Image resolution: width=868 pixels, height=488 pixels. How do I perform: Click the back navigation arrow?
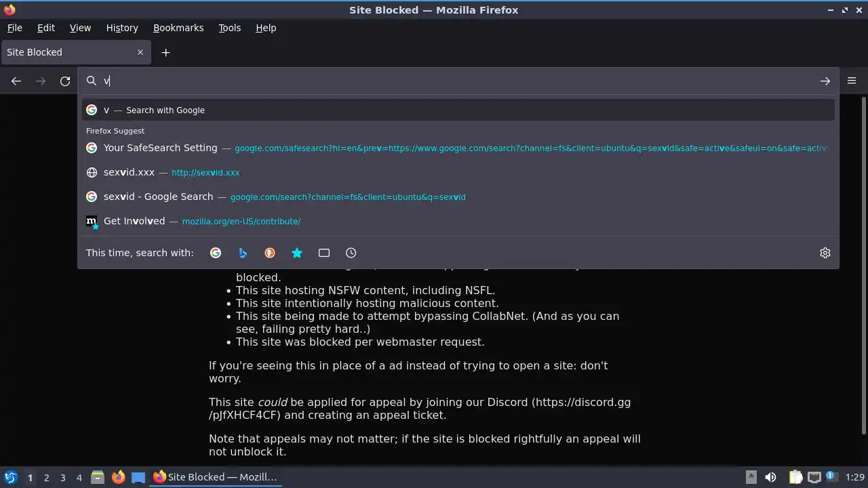pos(16,81)
